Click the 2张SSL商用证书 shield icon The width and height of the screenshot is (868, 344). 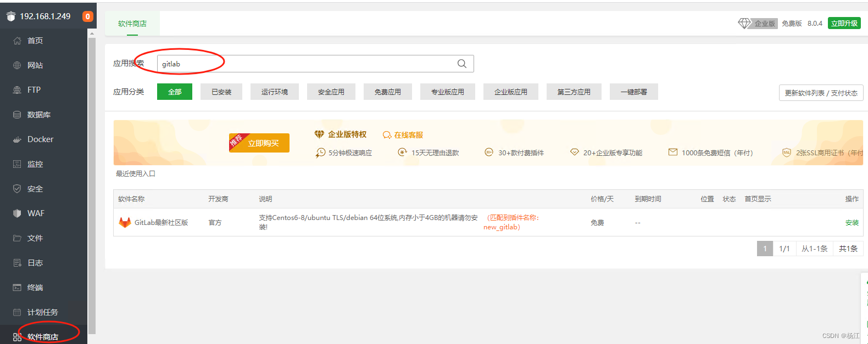(787, 153)
